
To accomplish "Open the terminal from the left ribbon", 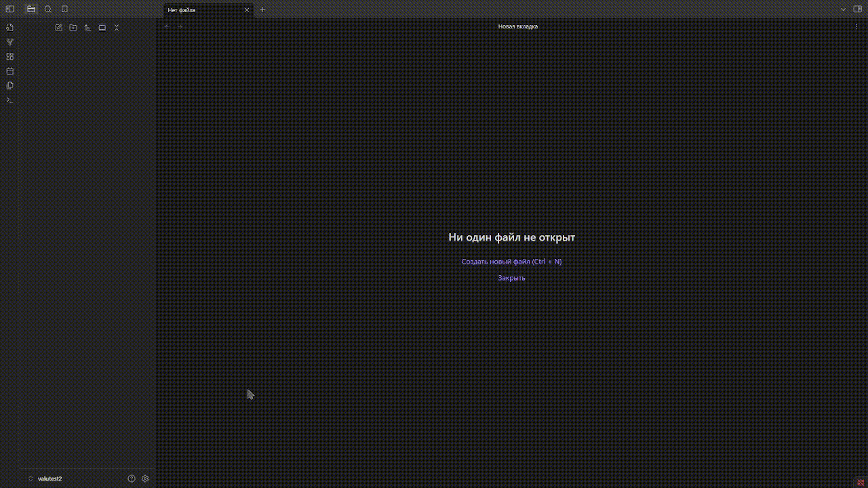I will click(x=9, y=100).
